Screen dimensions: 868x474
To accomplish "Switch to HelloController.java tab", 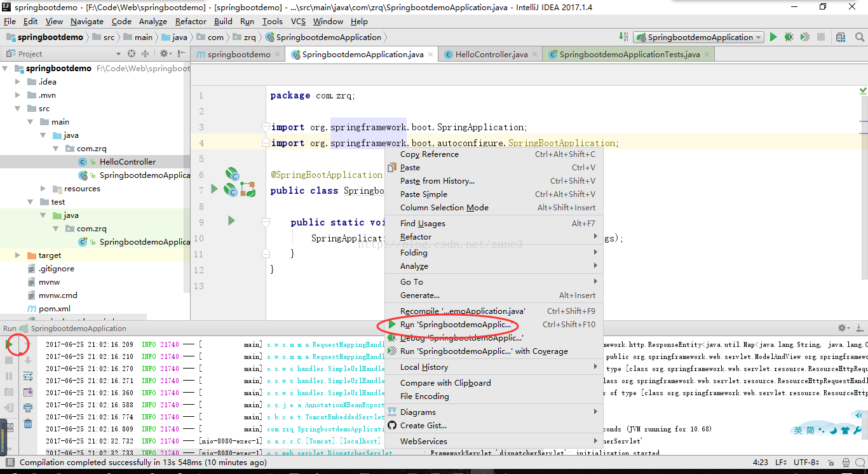I will pos(491,54).
